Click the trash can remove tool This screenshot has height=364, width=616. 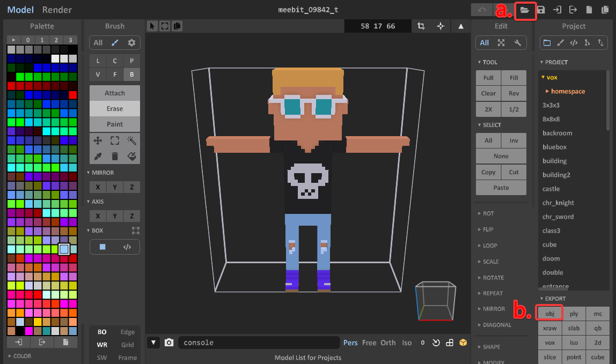[x=115, y=157]
